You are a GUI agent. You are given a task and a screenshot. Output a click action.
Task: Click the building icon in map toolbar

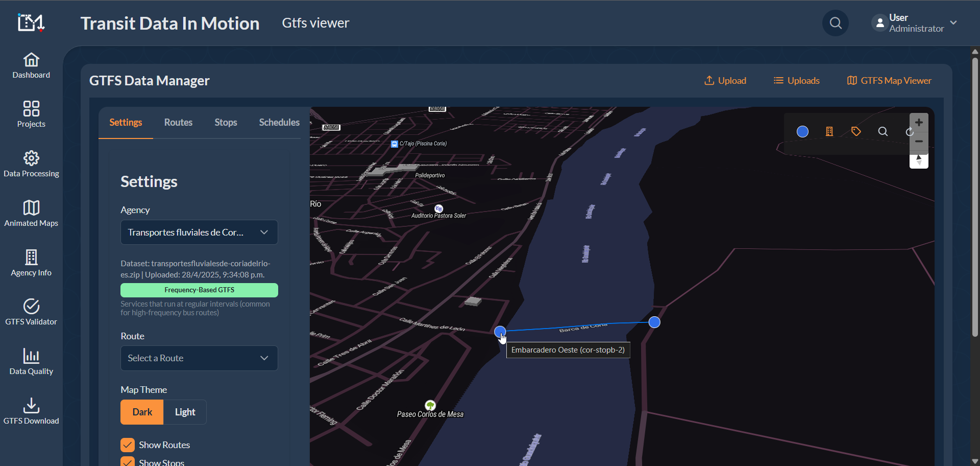coord(829,132)
